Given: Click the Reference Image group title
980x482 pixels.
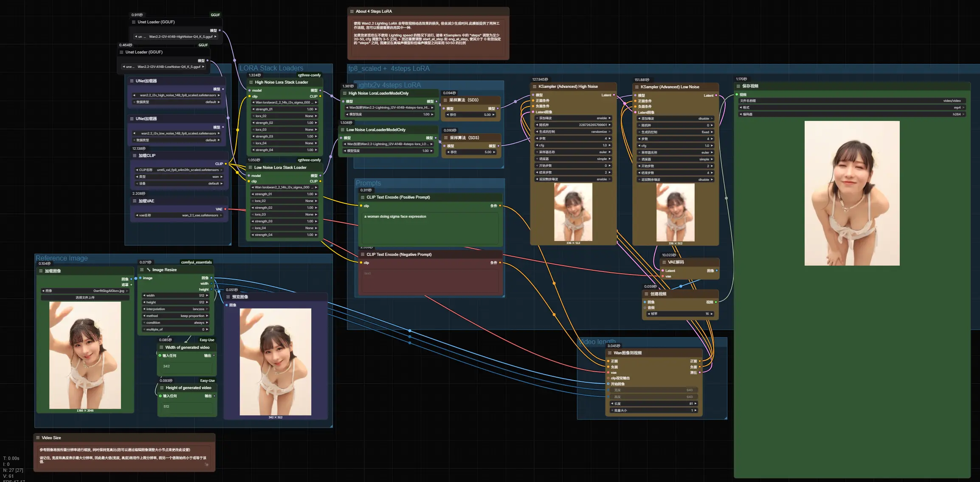Looking at the screenshot, I should (62, 258).
